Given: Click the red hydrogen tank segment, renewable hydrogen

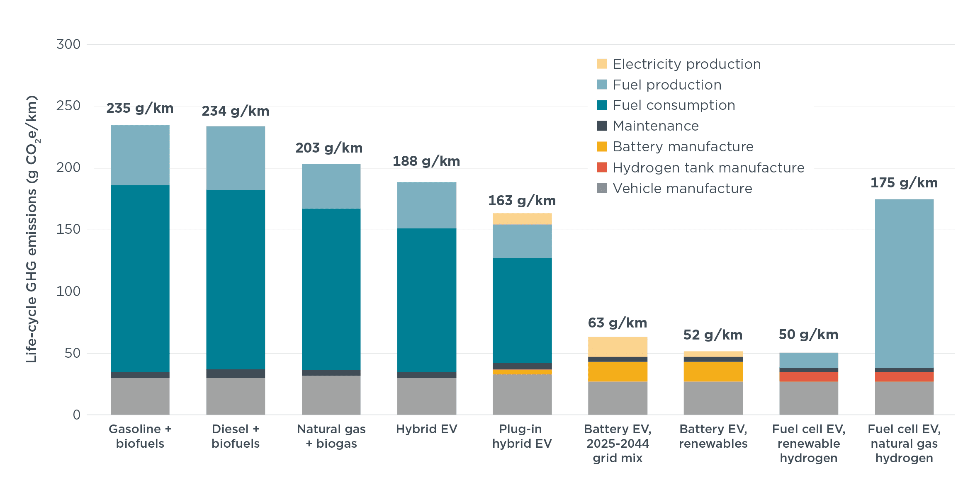Looking at the screenshot, I should (808, 376).
